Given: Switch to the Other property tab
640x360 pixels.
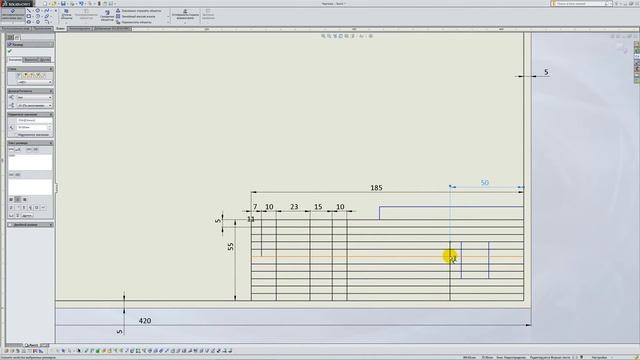Looking at the screenshot, I should [45, 60].
